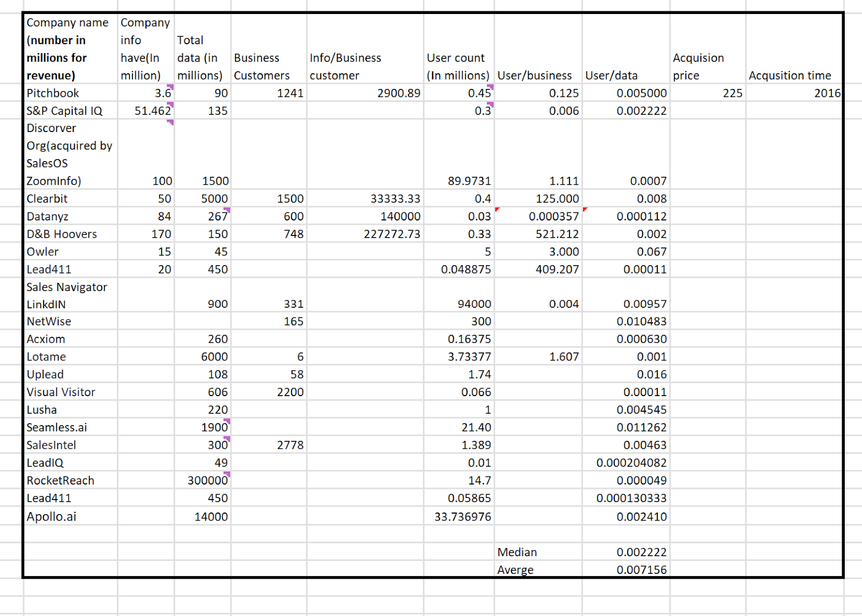This screenshot has width=862, height=616.
Task: Click the Lusha company cell
Action: tap(71, 410)
